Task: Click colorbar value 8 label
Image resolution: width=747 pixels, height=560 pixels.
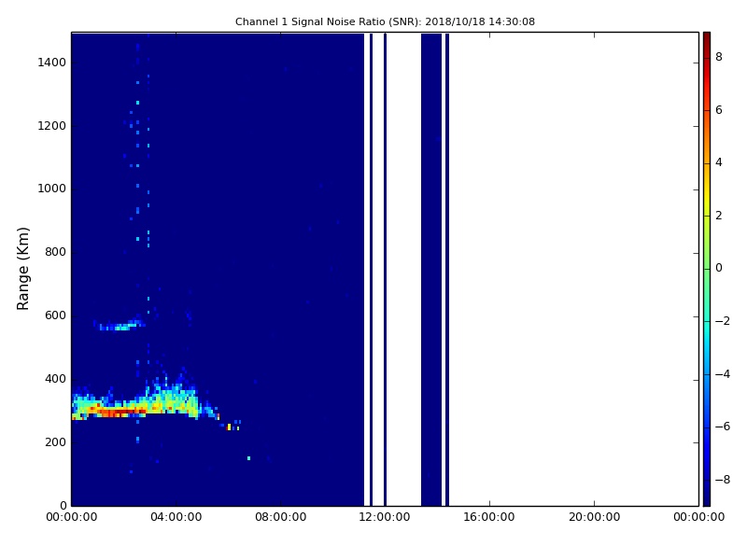Action: (719, 57)
